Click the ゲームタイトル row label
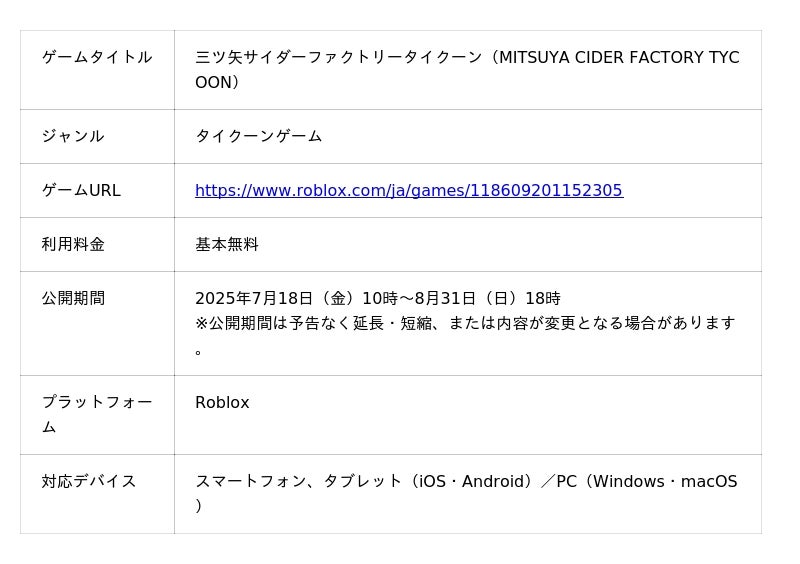The image size is (800, 564). click(97, 57)
